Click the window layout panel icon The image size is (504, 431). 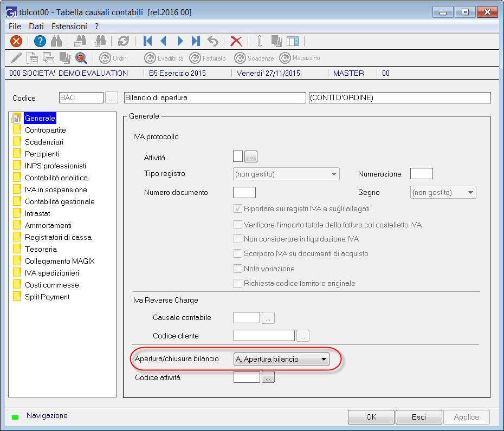pyautogui.click(x=293, y=41)
